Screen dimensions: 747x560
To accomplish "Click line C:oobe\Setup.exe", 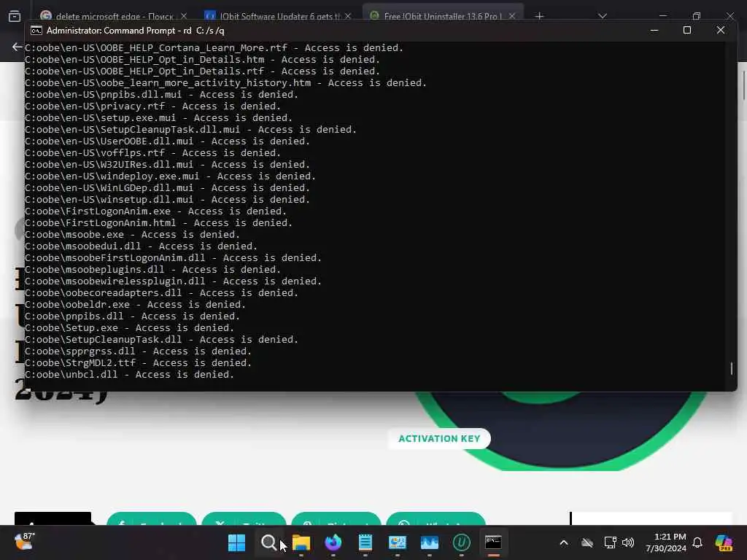I will (129, 328).
